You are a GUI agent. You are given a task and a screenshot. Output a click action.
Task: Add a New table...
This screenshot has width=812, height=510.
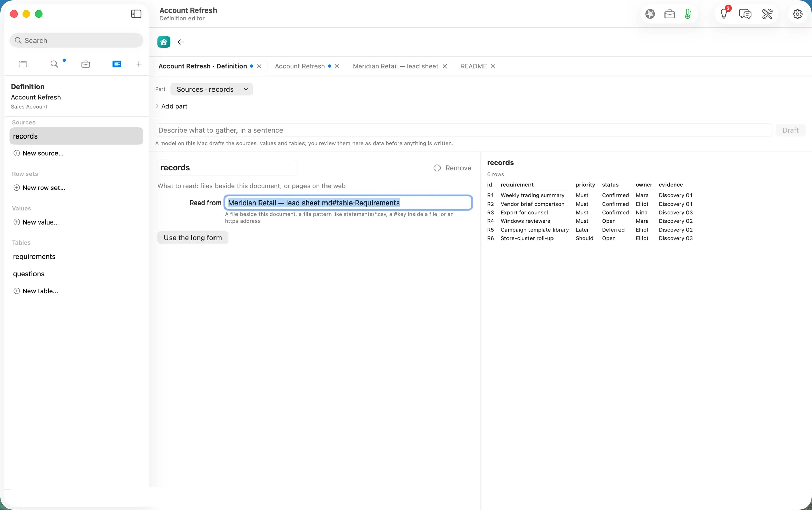coord(36,291)
